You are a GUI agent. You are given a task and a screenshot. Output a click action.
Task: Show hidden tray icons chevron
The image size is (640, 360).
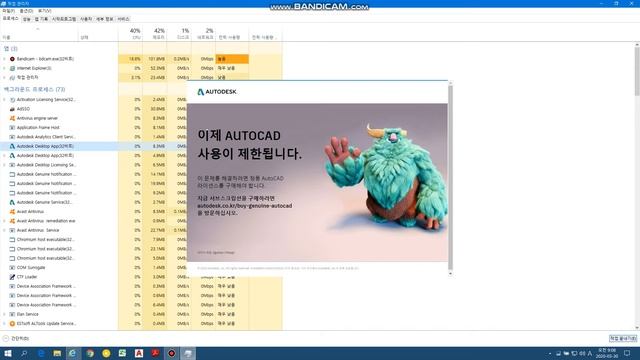(550, 353)
